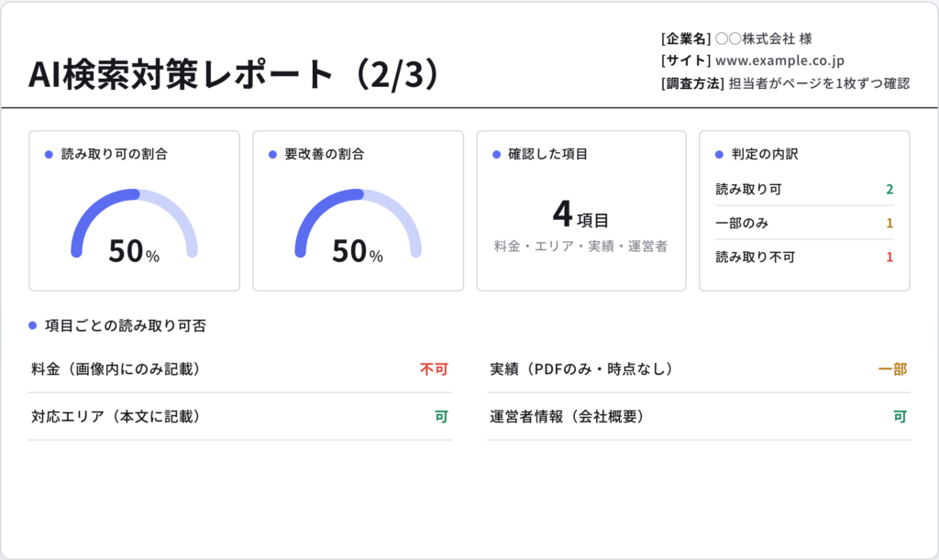Screen dimensions: 939x560
Task: Click the blue dot beside 確認した項目
Action: coord(496,154)
